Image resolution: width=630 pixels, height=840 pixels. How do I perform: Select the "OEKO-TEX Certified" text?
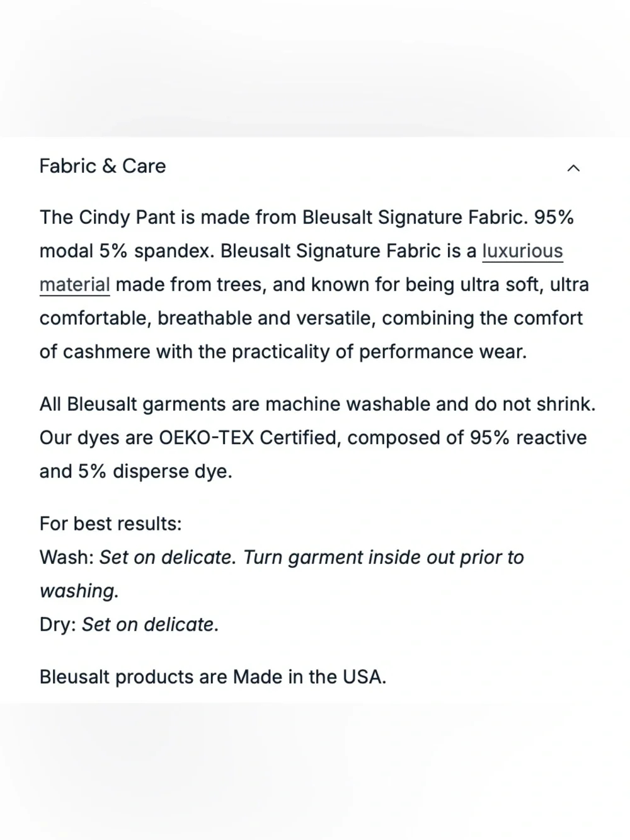[249, 438]
